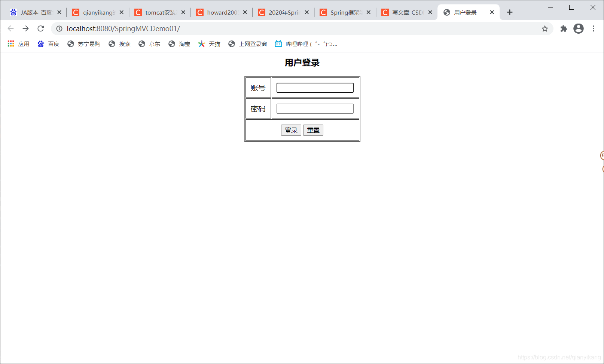This screenshot has width=604, height=364.
Task: Close the howard200 tab
Action: [x=245, y=12]
